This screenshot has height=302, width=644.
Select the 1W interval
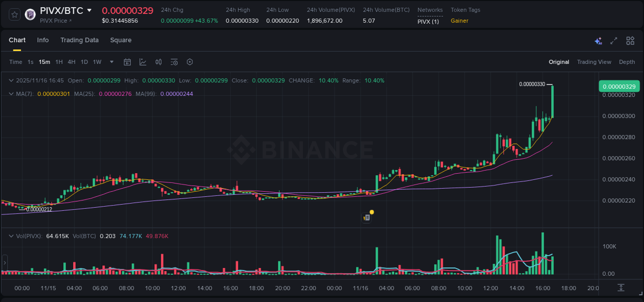[97, 62]
